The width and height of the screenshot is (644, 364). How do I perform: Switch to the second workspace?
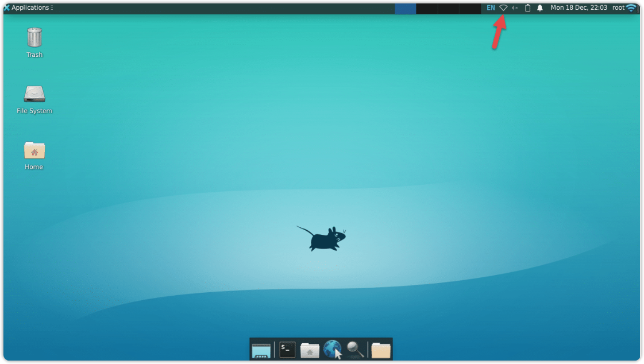427,8
